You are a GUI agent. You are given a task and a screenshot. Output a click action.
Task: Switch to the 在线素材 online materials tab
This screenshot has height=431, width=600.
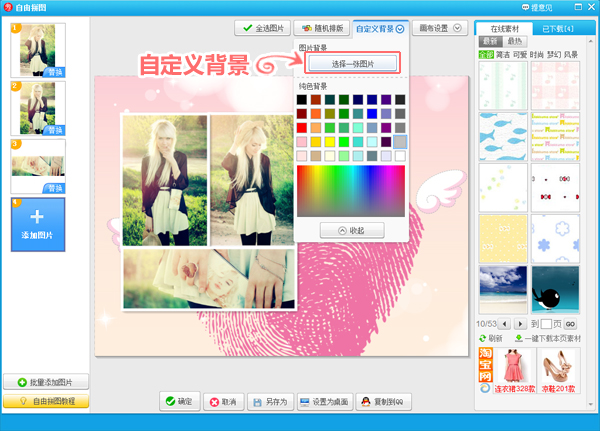point(503,28)
